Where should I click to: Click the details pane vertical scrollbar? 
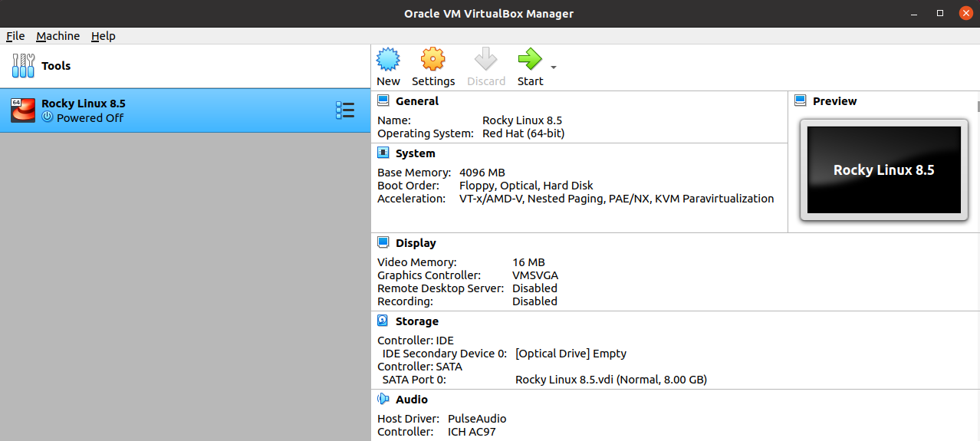977,230
